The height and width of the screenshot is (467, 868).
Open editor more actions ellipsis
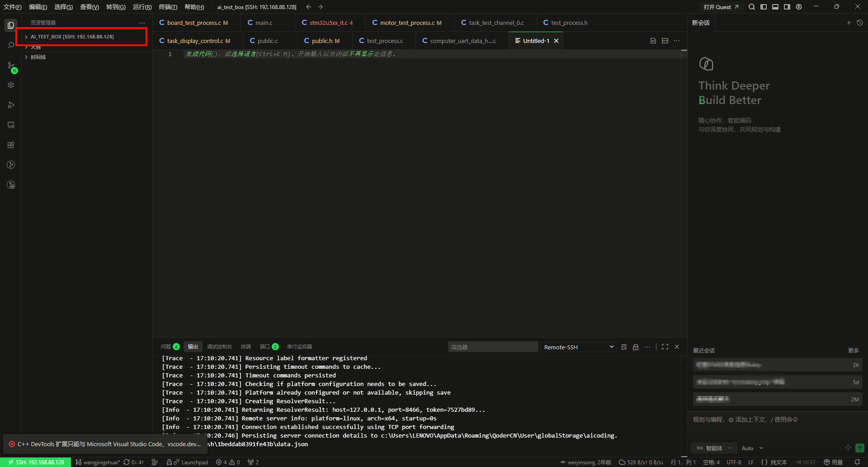click(x=677, y=41)
